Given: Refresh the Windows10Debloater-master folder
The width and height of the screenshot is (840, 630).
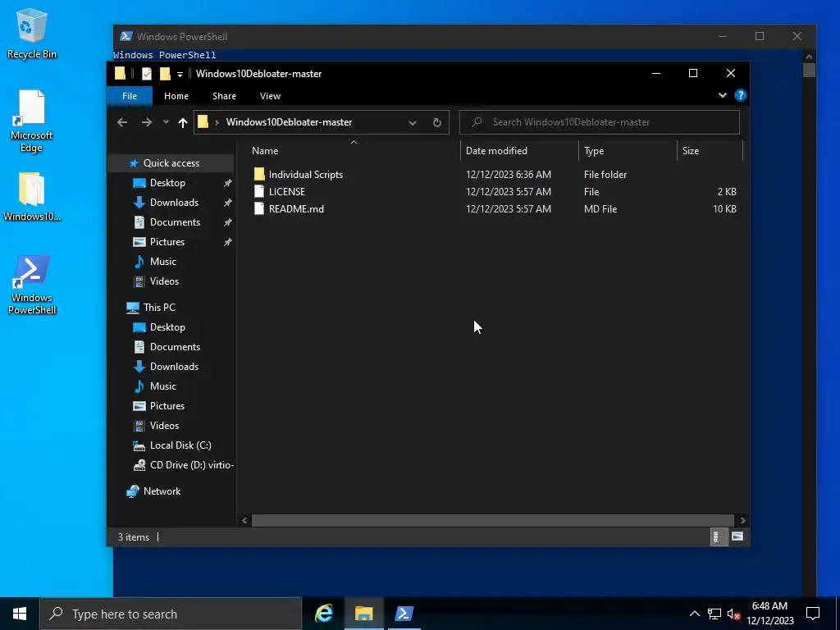Looking at the screenshot, I should (x=437, y=122).
